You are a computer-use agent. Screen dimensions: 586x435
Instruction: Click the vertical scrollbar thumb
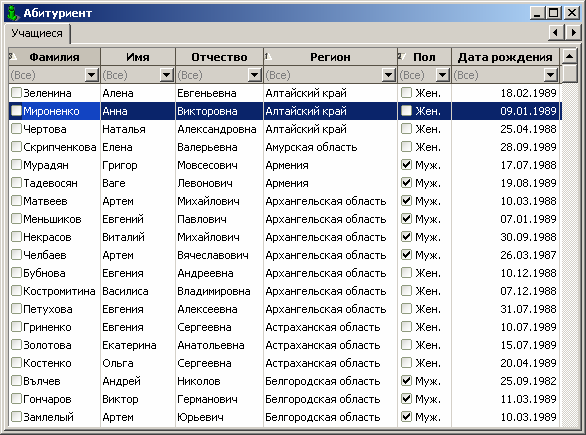click(x=570, y=73)
